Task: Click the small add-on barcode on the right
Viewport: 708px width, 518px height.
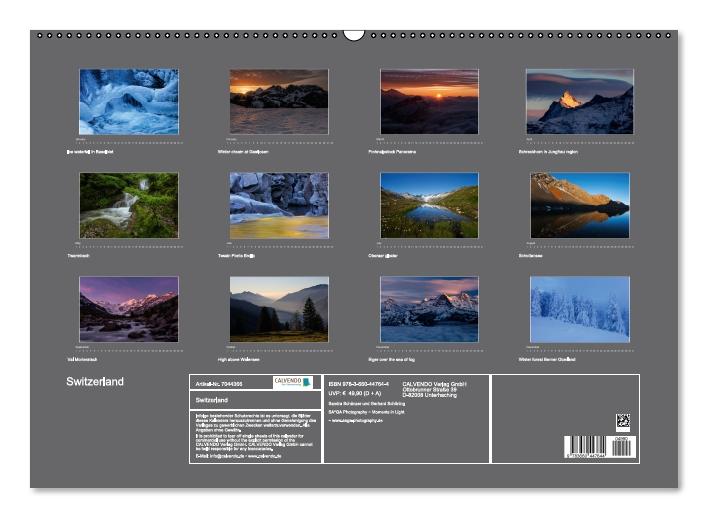Action: (622, 447)
